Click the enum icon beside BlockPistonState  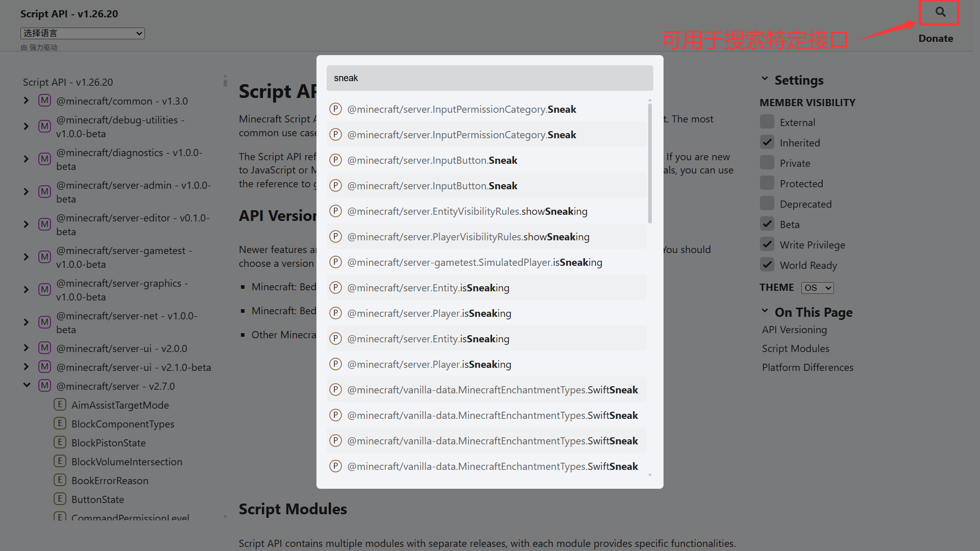tap(60, 442)
